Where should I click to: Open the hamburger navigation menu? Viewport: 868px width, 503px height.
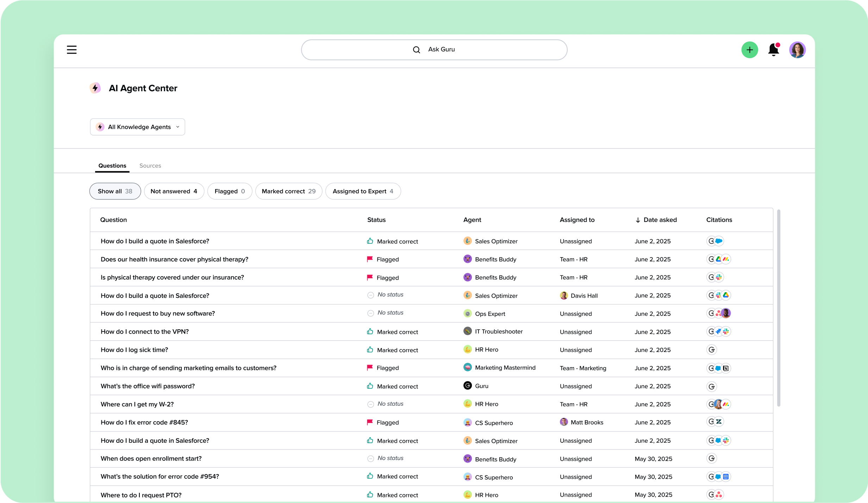[x=71, y=50]
